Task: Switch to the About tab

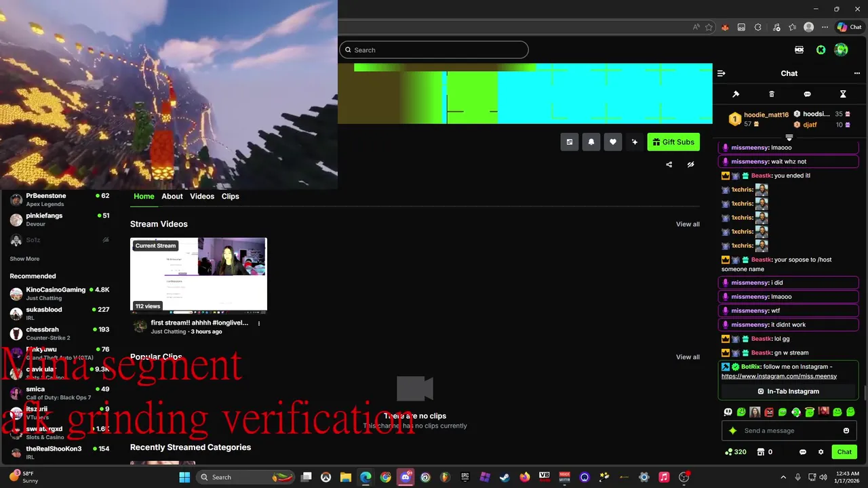Action: pos(172,196)
